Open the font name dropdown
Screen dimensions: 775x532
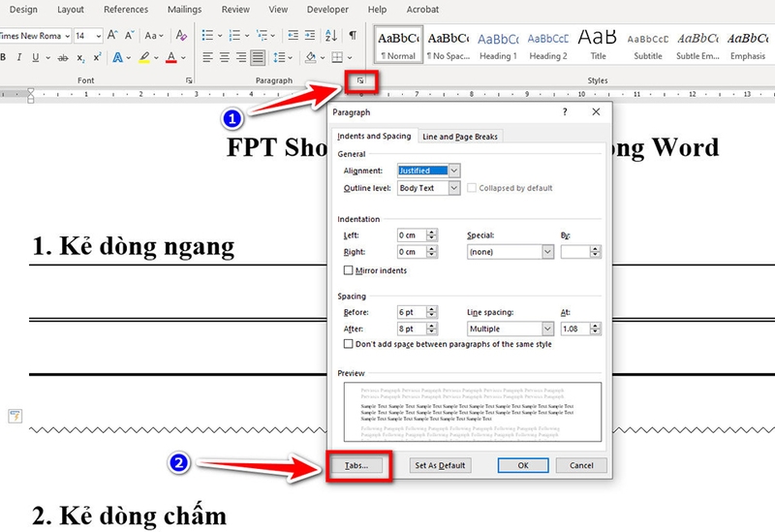coord(67,36)
